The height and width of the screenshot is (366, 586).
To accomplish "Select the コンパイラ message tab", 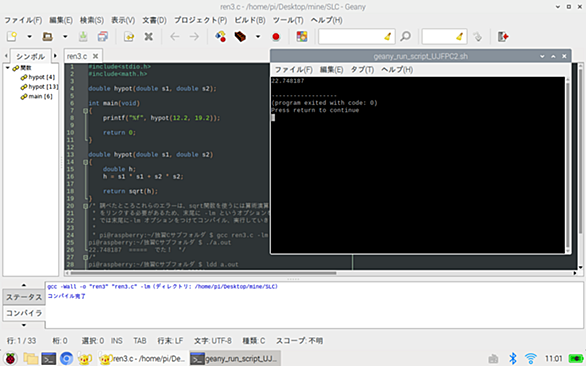I will (24, 313).
